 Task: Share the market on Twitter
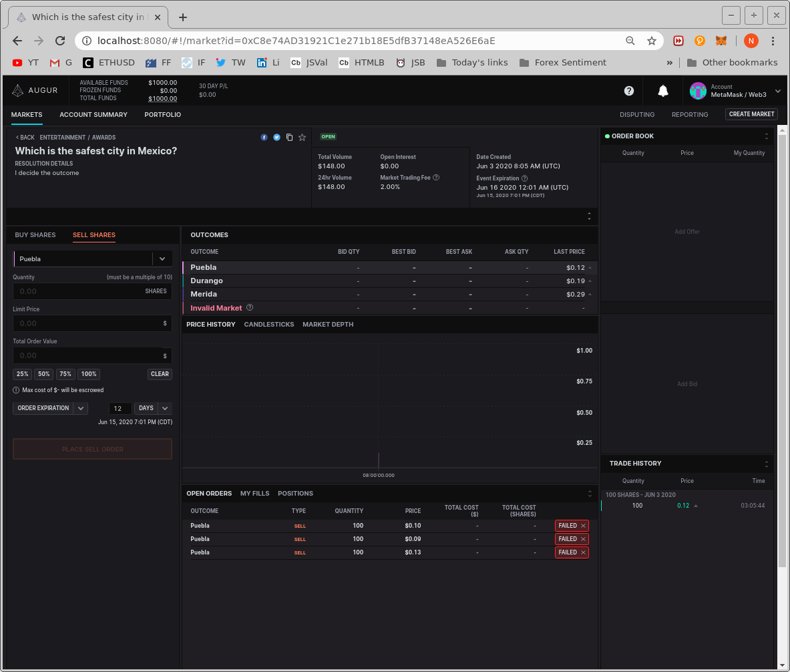(x=276, y=137)
